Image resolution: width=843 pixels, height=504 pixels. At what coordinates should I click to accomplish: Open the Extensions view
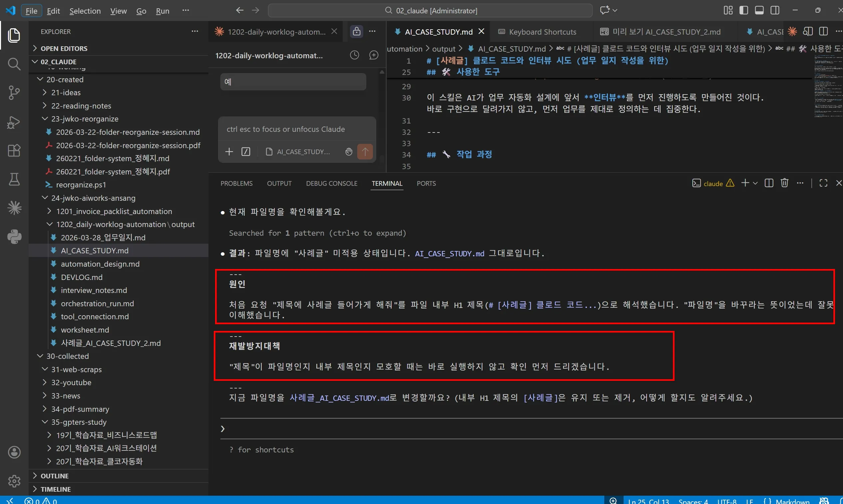pyautogui.click(x=14, y=150)
